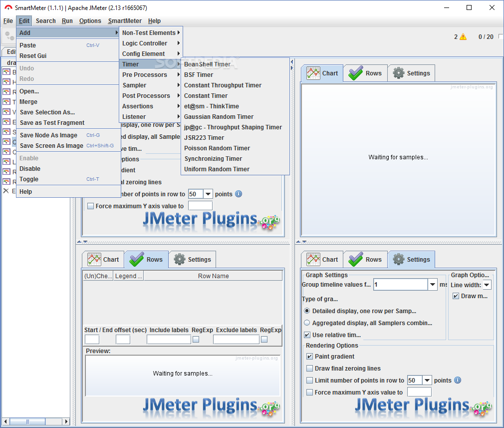Select the Aggregated display radio button

tap(307, 323)
